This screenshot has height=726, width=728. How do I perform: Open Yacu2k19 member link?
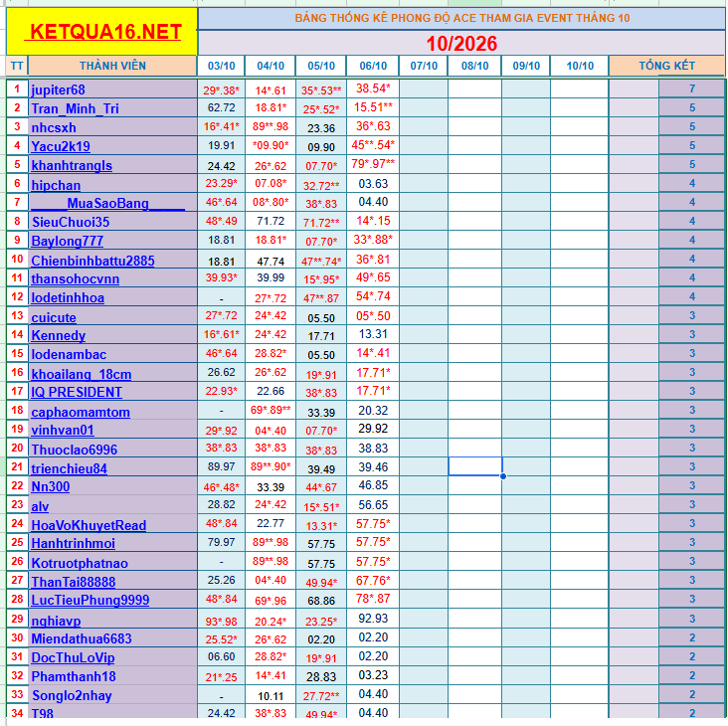(x=61, y=146)
